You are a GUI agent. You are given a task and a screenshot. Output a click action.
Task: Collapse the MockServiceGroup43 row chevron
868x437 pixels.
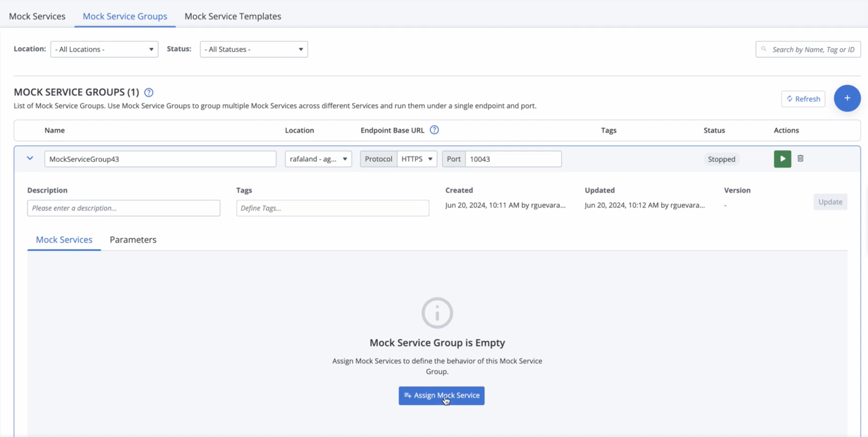pyautogui.click(x=30, y=159)
